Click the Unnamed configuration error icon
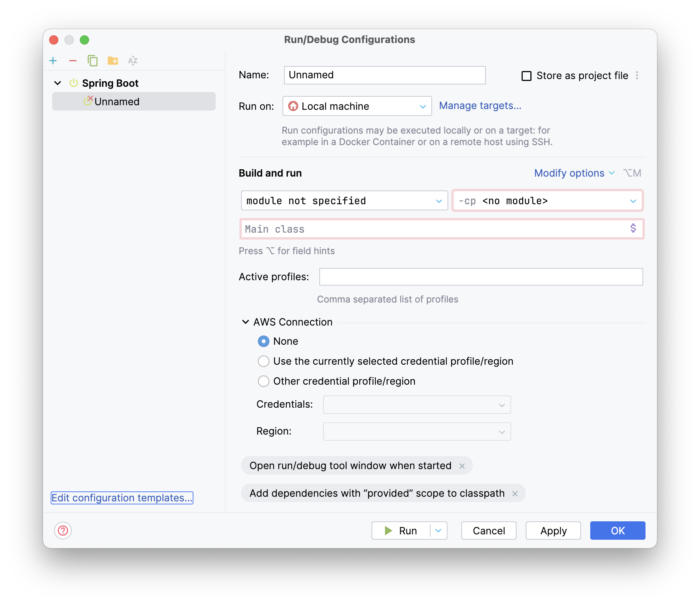The width and height of the screenshot is (700, 605). [88, 101]
